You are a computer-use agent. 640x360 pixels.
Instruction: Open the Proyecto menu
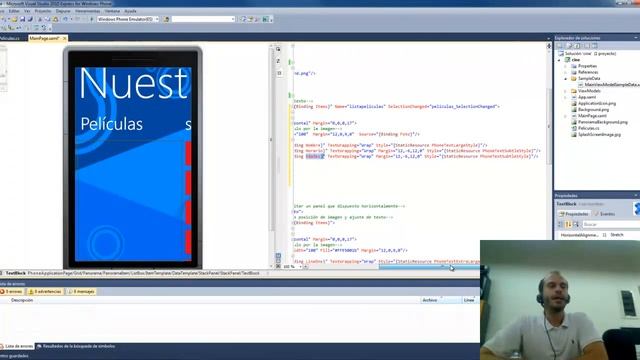click(43, 11)
